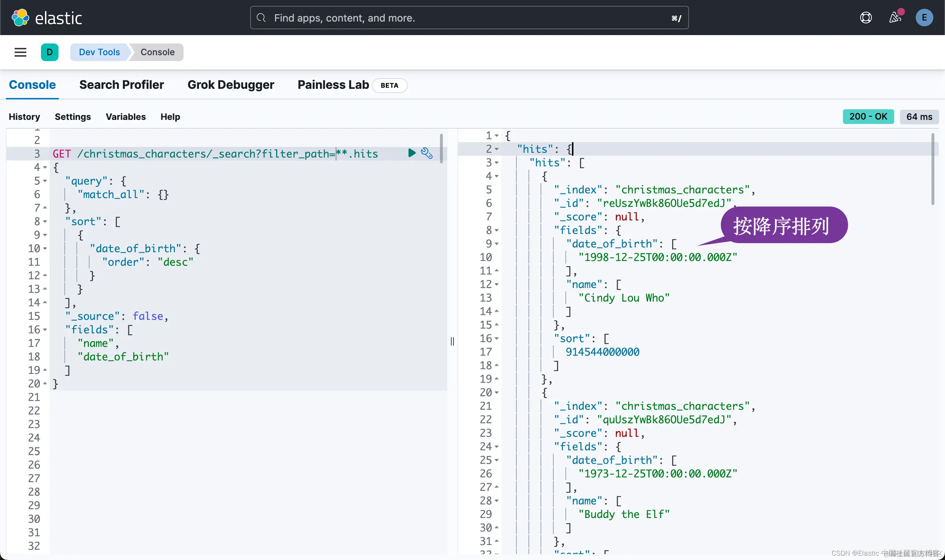Viewport: 945px width, 560px height.
Task: Click the pane resize divider handle
Action: click(452, 341)
